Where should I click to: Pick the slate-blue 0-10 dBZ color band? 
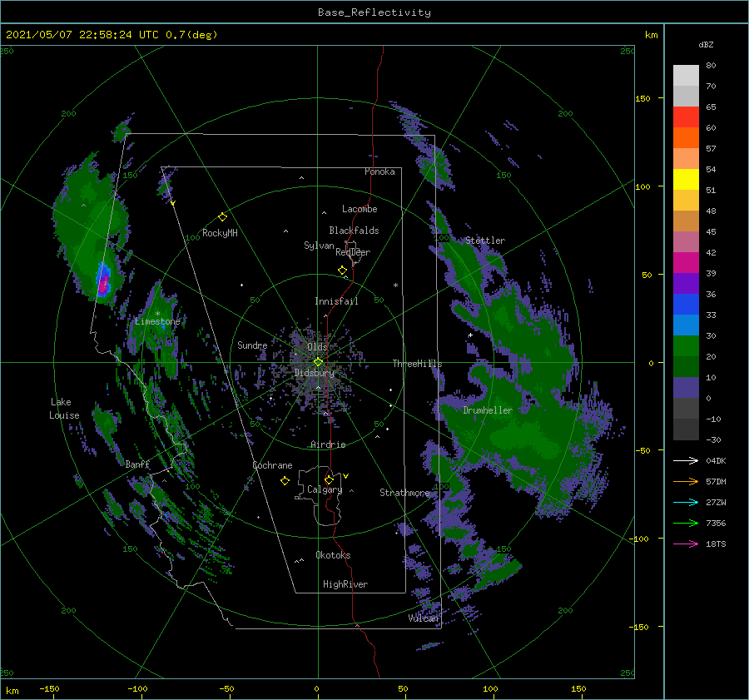[x=686, y=388]
